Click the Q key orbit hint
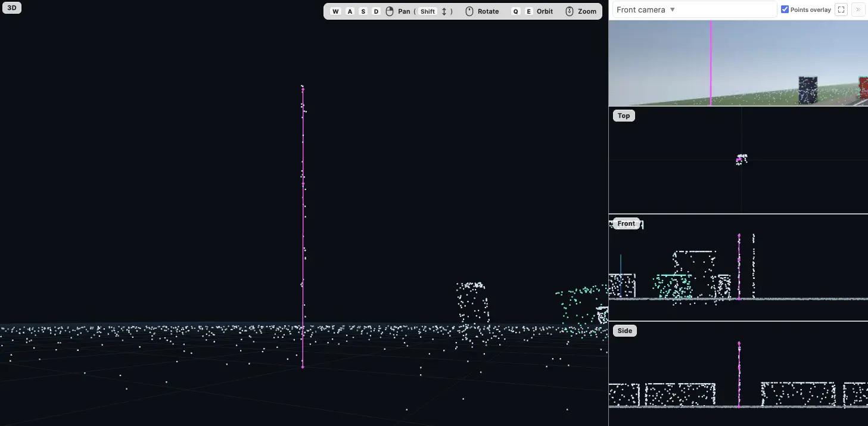Viewport: 868px width, 426px height. tap(516, 11)
